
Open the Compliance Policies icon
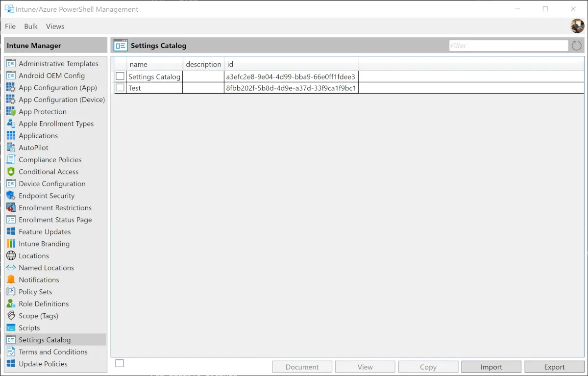(x=11, y=159)
